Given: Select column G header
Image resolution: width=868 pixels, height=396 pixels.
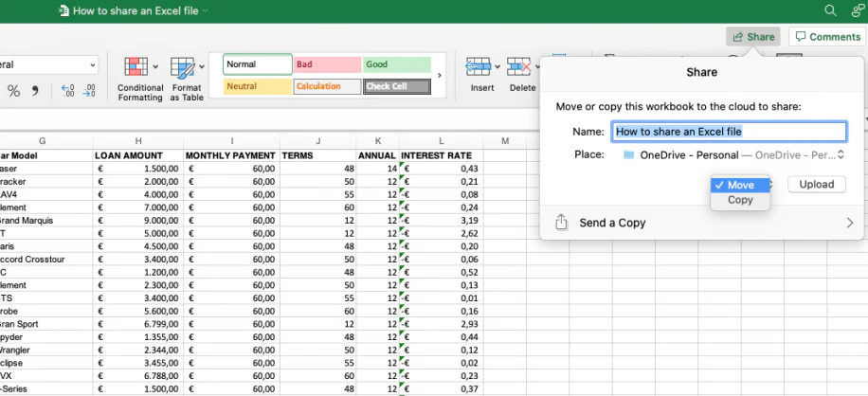Looking at the screenshot, I should pos(42,141).
